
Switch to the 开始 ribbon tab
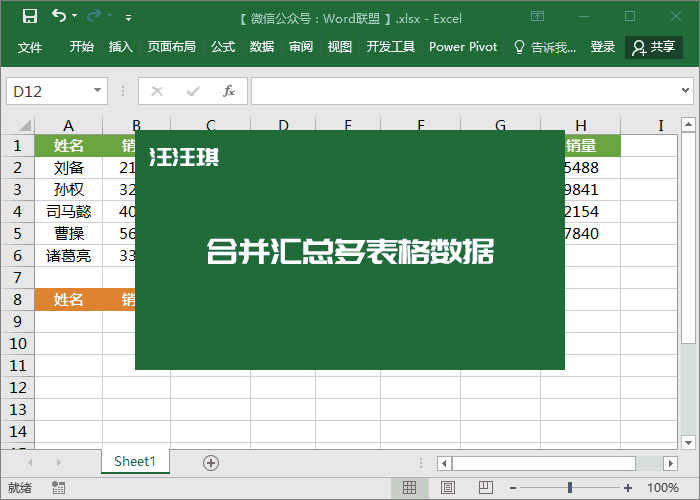[x=82, y=47]
